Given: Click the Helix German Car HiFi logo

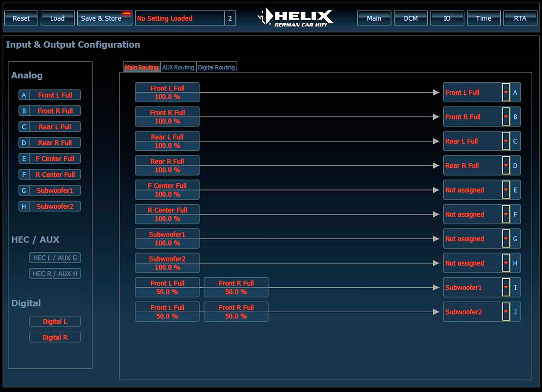Looking at the screenshot, I should click(x=295, y=17).
